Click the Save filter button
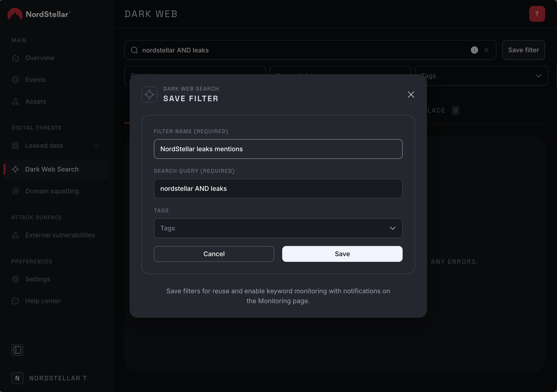This screenshot has width=557, height=392. click(524, 50)
